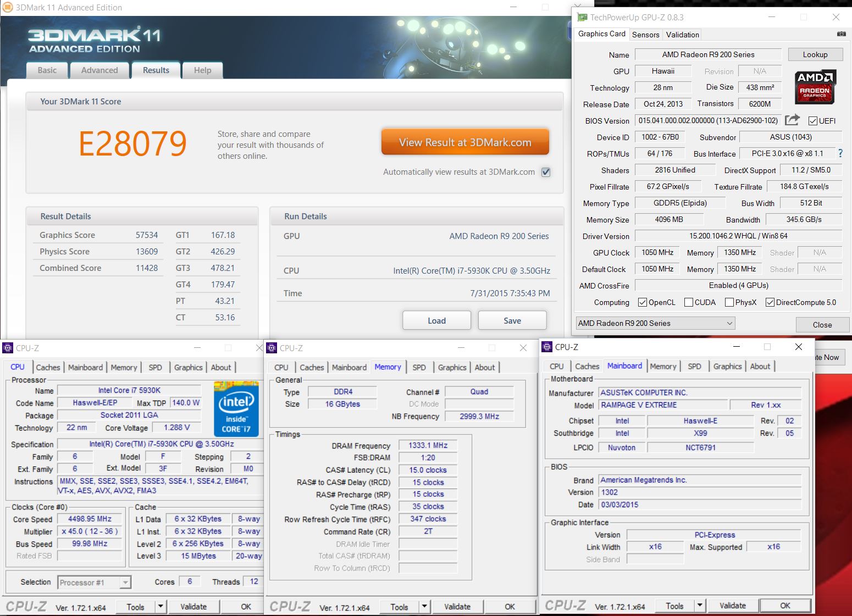Screen dimensions: 852x616
Task: Click the GT3 result 478.21
Action: tap(223, 268)
